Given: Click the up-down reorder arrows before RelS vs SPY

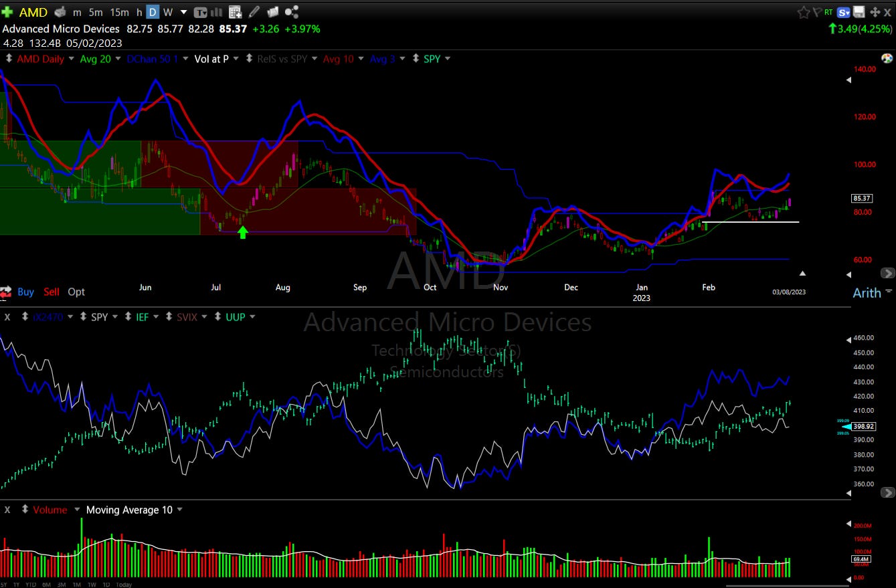Looking at the screenshot, I should (250, 59).
